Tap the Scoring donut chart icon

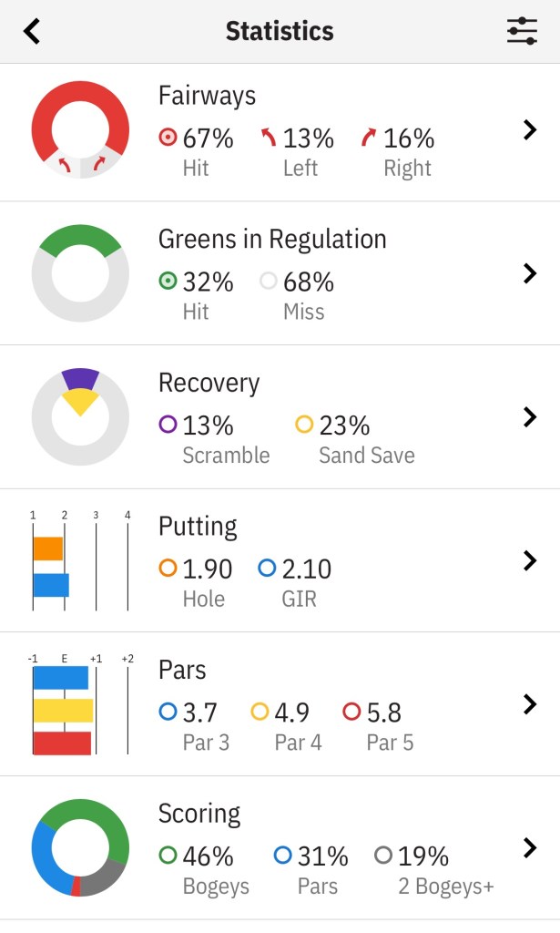click(x=80, y=847)
